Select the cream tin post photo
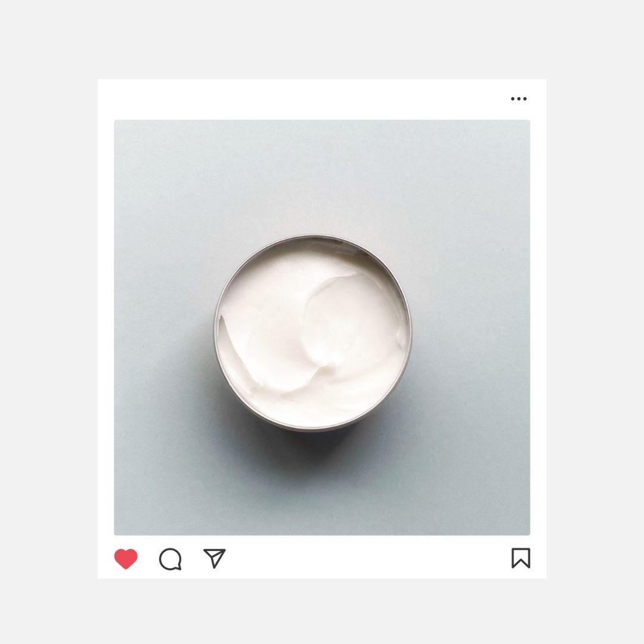Viewport: 644px width, 644px height. click(x=322, y=327)
